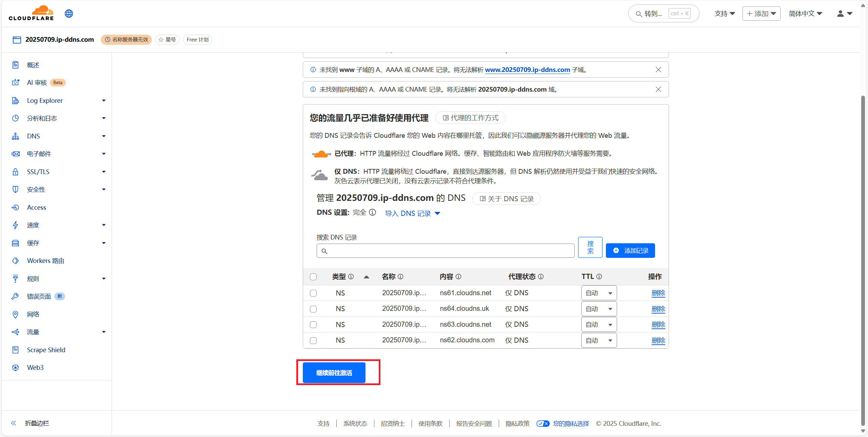
Task: Click the 规则 funnel icon
Action: 15,279
